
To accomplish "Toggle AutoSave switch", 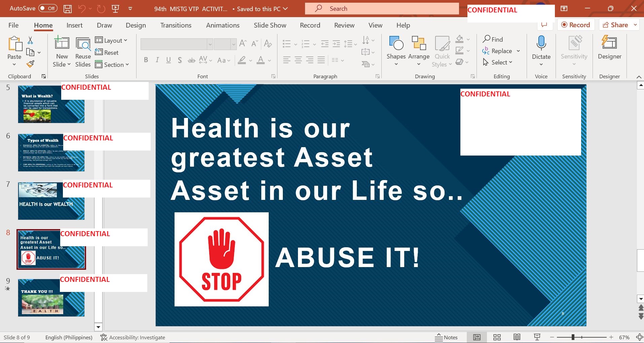I will pyautogui.click(x=48, y=8).
